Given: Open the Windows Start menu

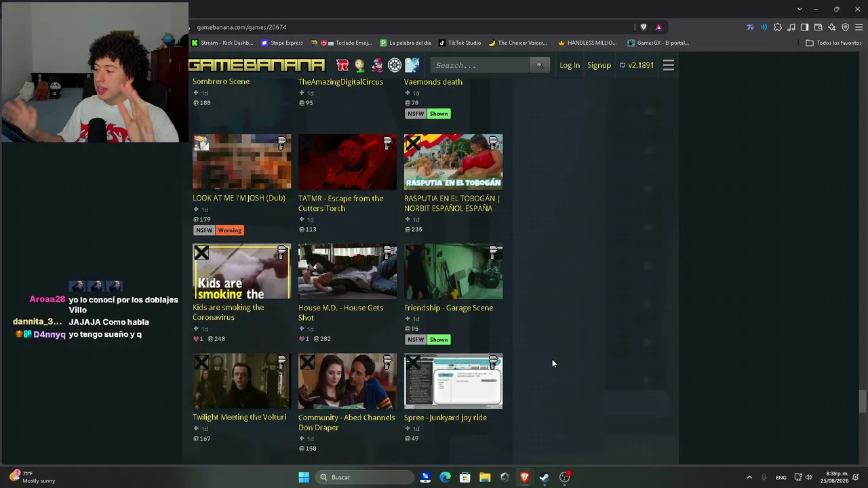Looking at the screenshot, I should (304, 477).
